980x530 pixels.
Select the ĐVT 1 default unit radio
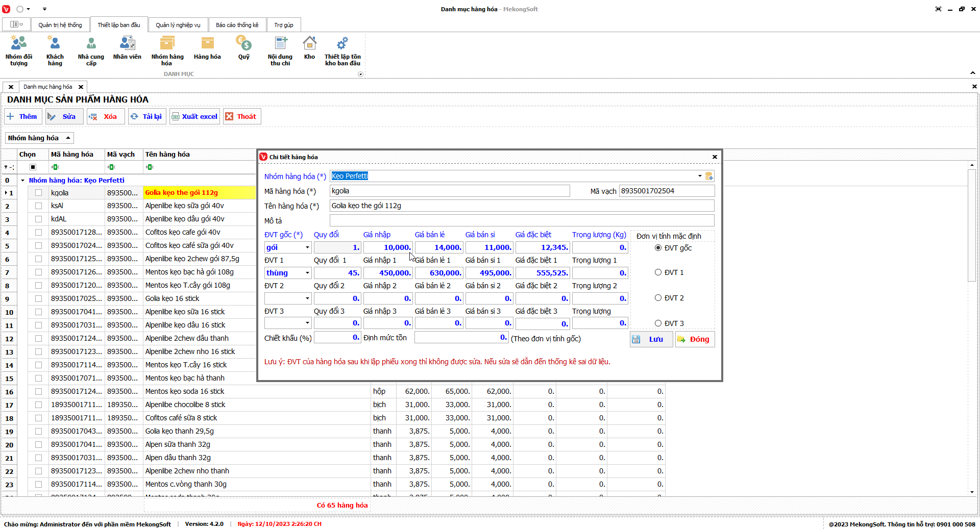click(x=658, y=272)
